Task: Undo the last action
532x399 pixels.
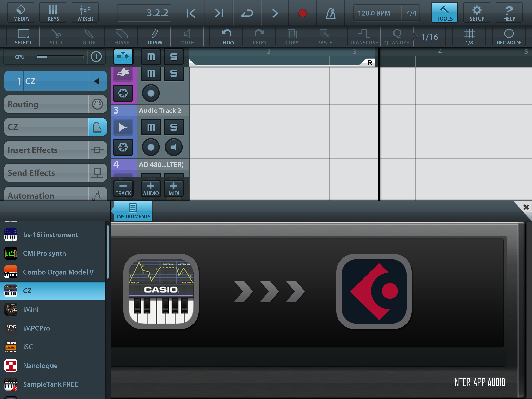Action: pyautogui.click(x=227, y=37)
